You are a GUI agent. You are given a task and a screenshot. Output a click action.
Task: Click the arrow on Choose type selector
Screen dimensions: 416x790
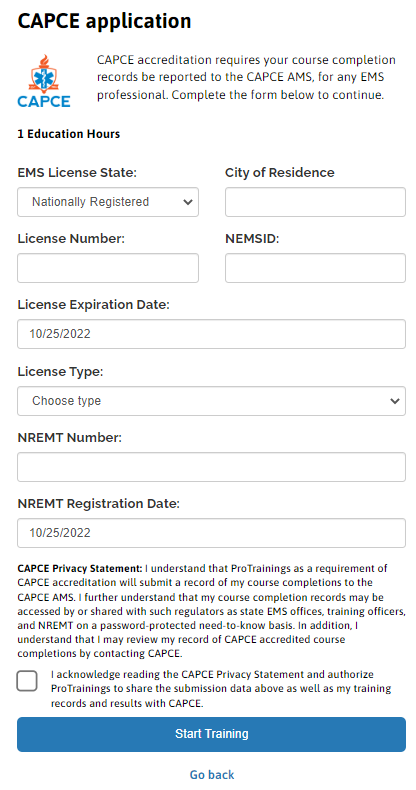pos(395,401)
